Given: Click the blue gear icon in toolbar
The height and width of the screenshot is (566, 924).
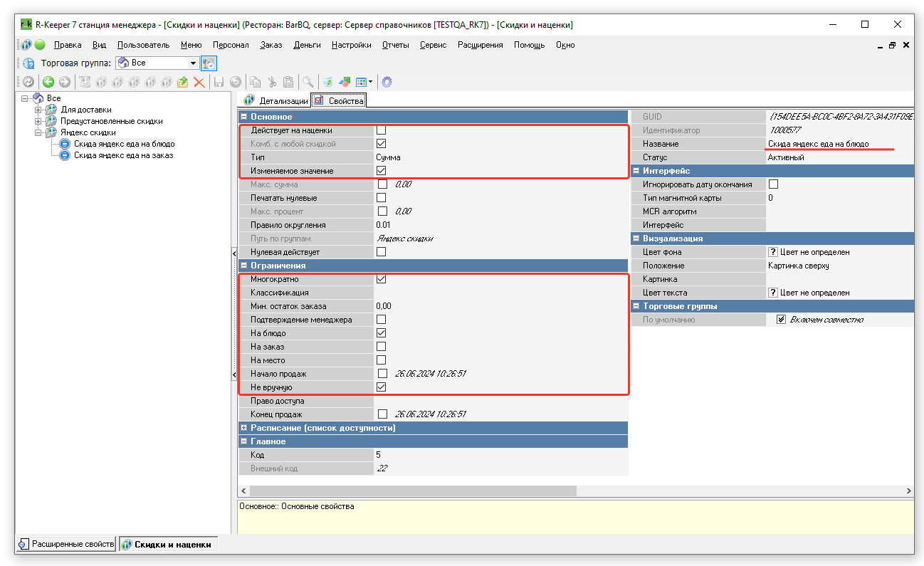Looking at the screenshot, I should (387, 82).
